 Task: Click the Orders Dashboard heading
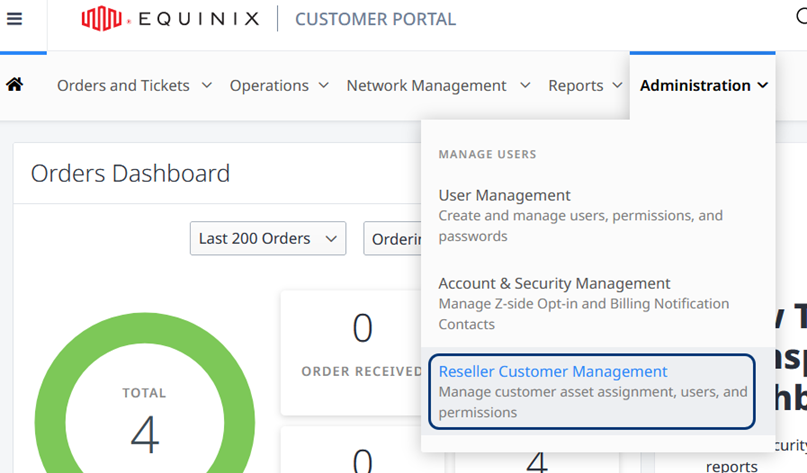tap(130, 173)
